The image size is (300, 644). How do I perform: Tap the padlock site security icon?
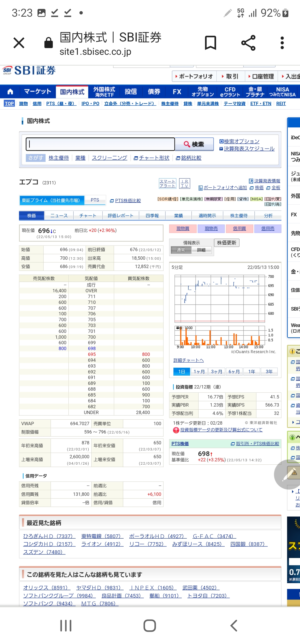[49, 43]
